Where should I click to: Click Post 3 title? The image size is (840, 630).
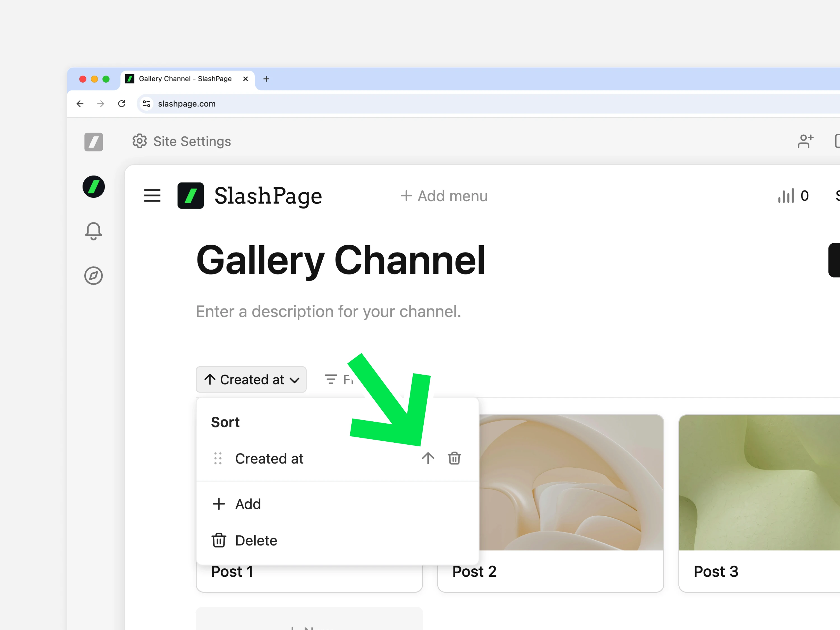pos(716,571)
